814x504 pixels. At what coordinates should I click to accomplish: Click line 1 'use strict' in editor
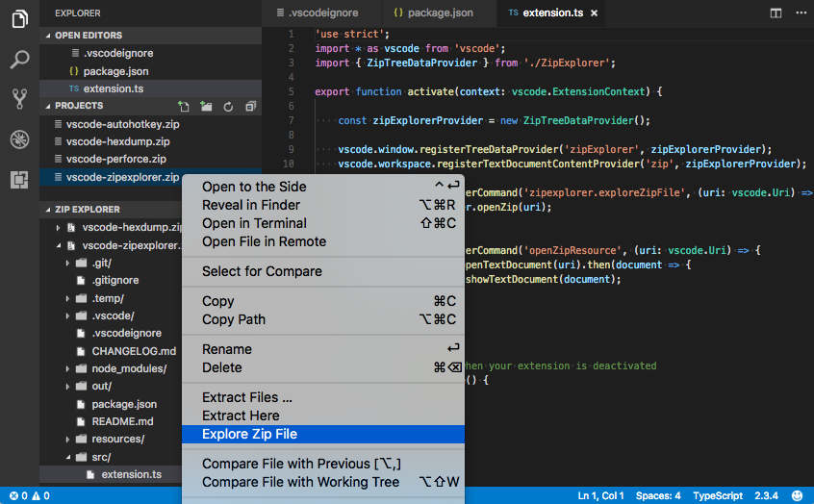352,35
